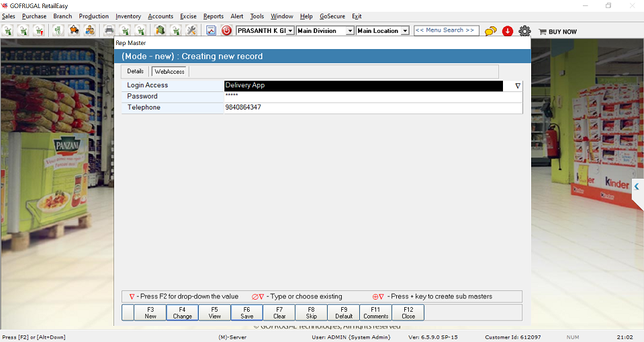Switch to the Details tab
The height and width of the screenshot is (342, 644).
point(136,71)
